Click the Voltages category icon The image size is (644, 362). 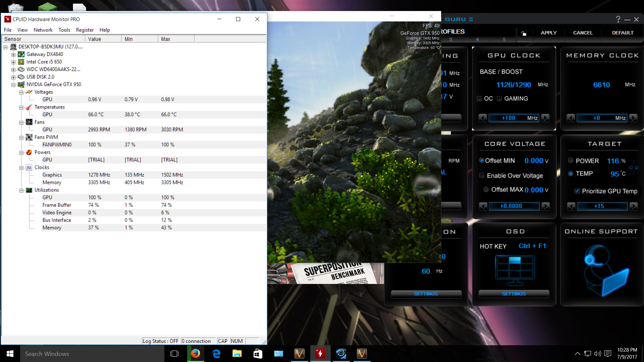29,92
